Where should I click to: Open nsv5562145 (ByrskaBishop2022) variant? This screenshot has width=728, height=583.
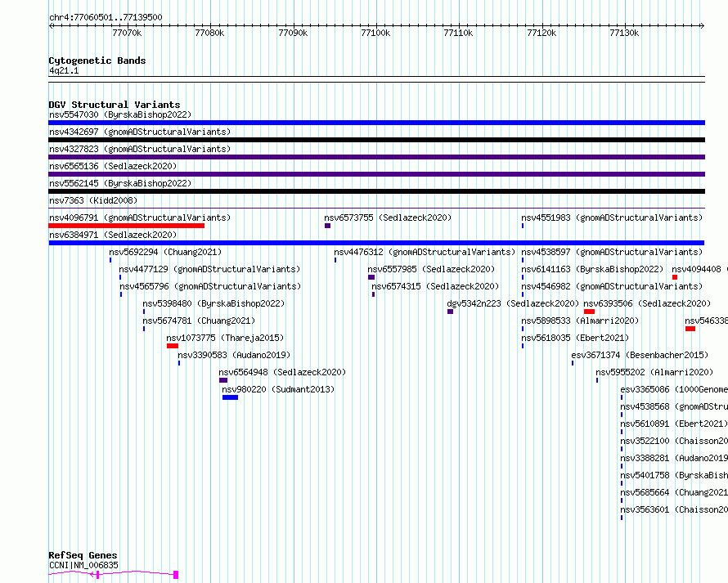pyautogui.click(x=120, y=183)
